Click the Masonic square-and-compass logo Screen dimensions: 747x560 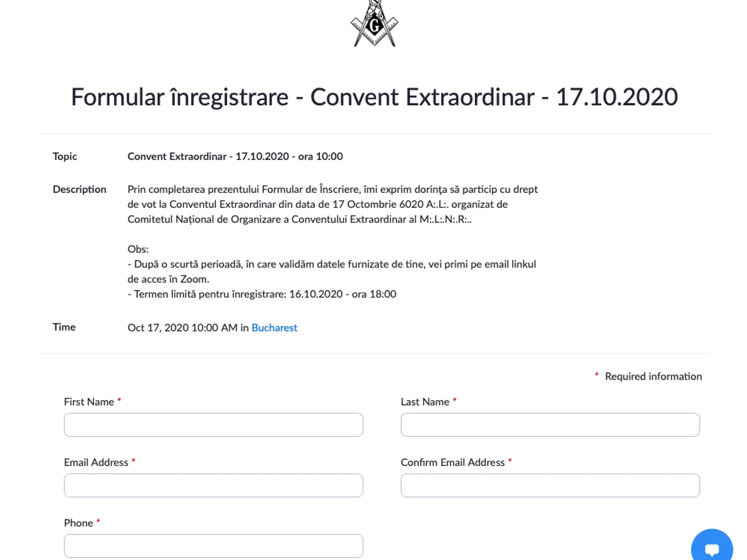point(374,24)
